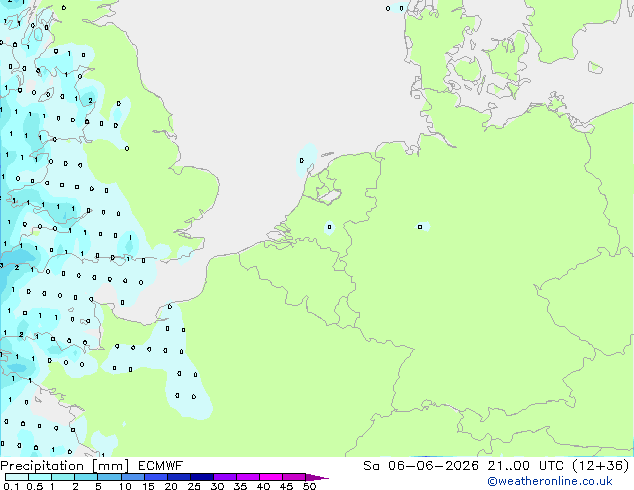The image size is (634, 490).
Task: Click the 40–45 mm magenta swatch
Action: tap(271, 477)
